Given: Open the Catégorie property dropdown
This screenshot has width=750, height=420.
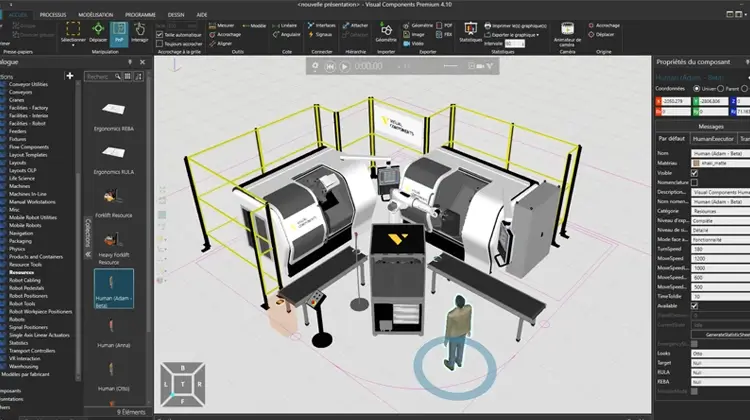Looking at the screenshot, I should 720,211.
